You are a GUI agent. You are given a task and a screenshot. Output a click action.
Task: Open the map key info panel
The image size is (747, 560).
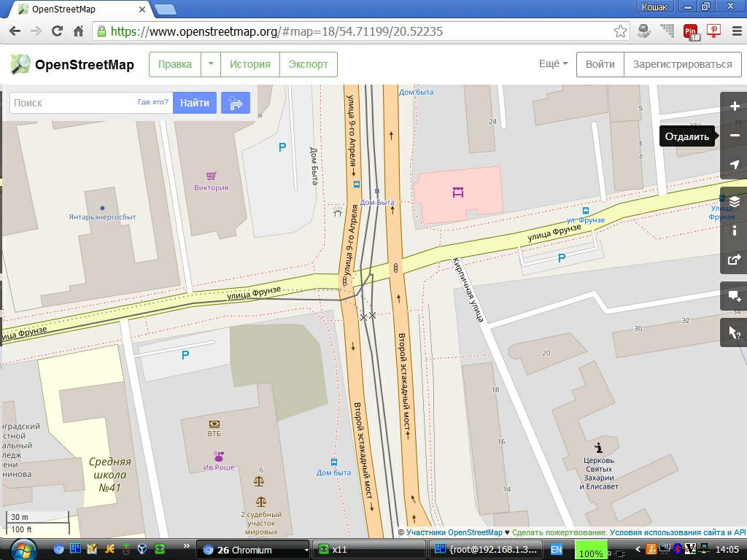click(x=734, y=230)
